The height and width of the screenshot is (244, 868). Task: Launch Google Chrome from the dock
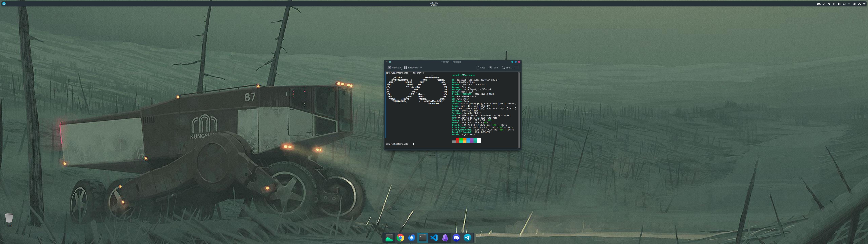pos(400,238)
